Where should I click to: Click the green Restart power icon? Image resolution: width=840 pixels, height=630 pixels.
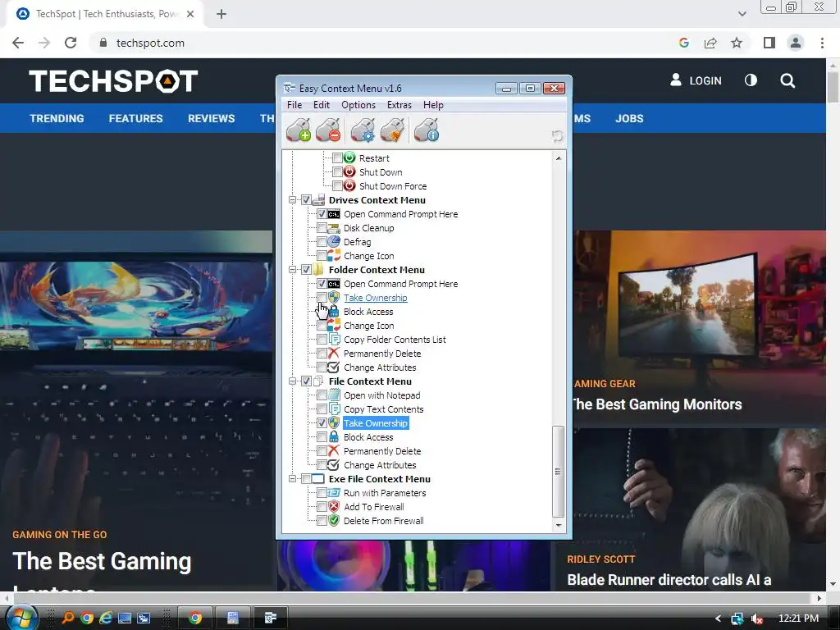(x=349, y=158)
